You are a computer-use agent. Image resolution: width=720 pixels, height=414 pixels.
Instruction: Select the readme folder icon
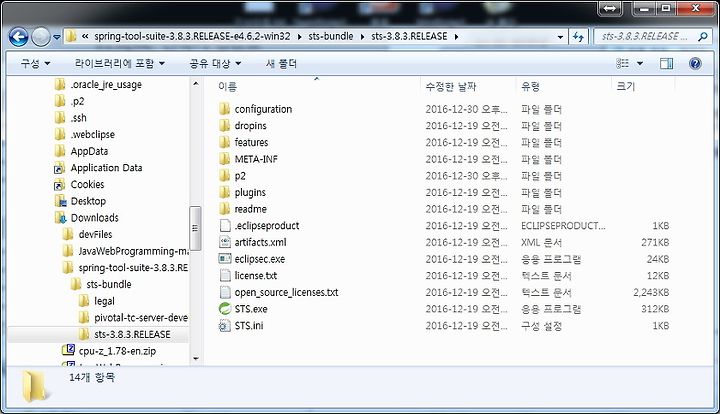(x=225, y=209)
